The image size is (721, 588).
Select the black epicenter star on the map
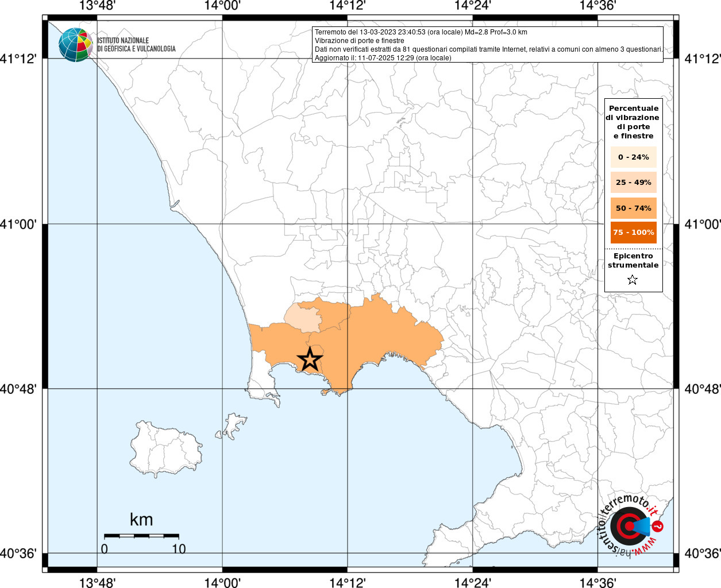pos(310,359)
